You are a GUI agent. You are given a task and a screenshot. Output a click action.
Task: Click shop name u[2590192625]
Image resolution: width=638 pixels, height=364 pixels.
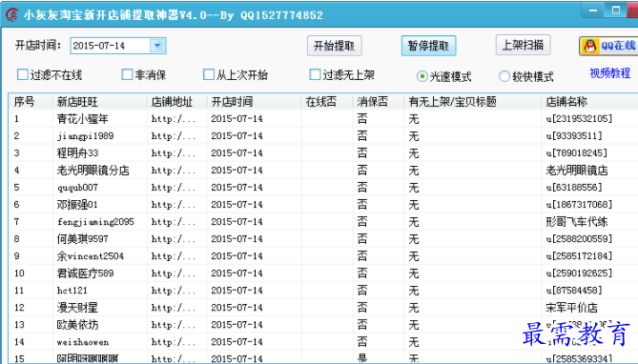[579, 273]
